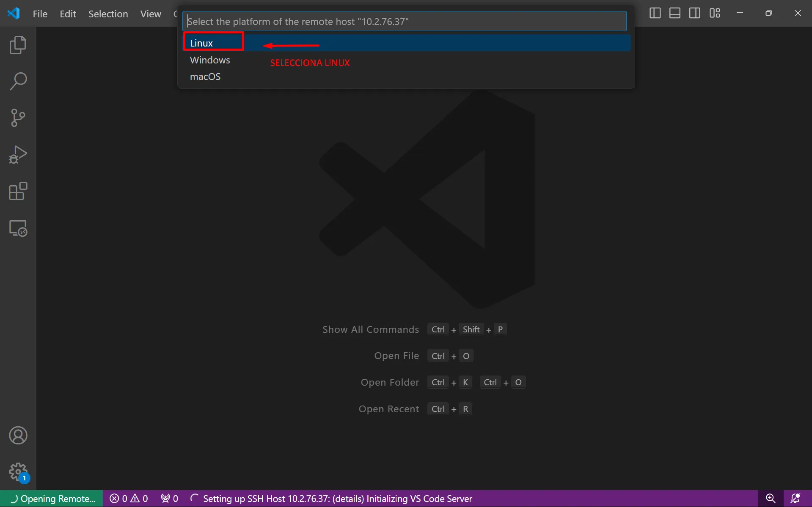Open the Accounts menu icon
Image resolution: width=812 pixels, height=507 pixels.
click(18, 436)
